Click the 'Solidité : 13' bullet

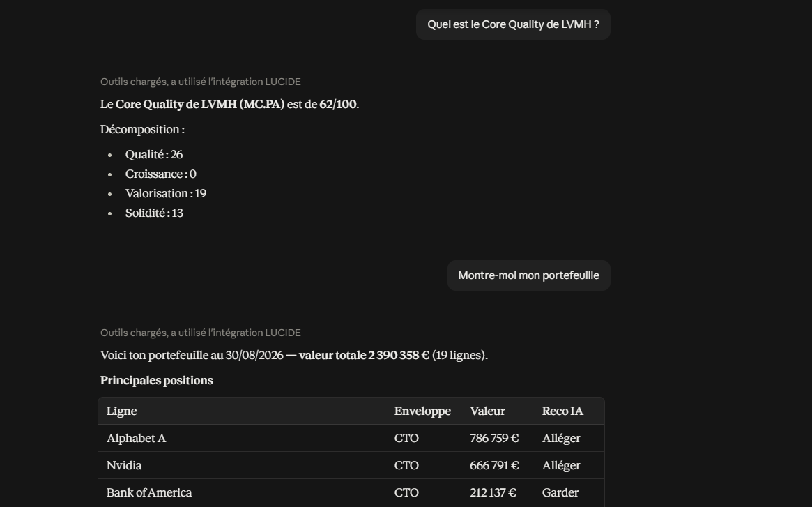[x=154, y=213]
